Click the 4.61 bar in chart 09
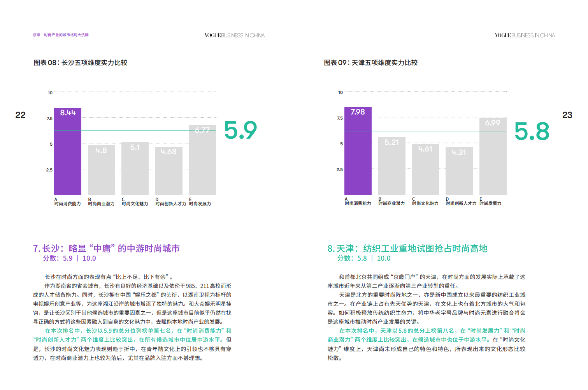The image size is (588, 390). (425, 169)
